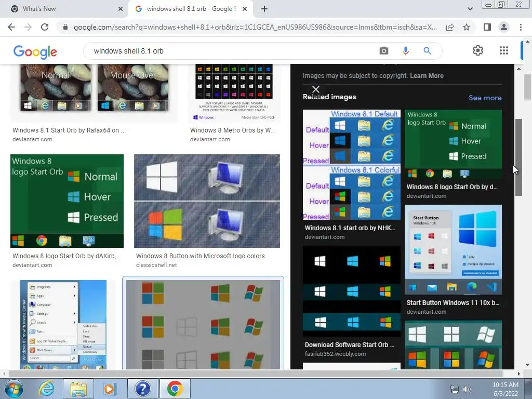Screen dimensions: 532x399
Task: Click the horizontal scrollbar right arrow
Action: tap(518, 374)
